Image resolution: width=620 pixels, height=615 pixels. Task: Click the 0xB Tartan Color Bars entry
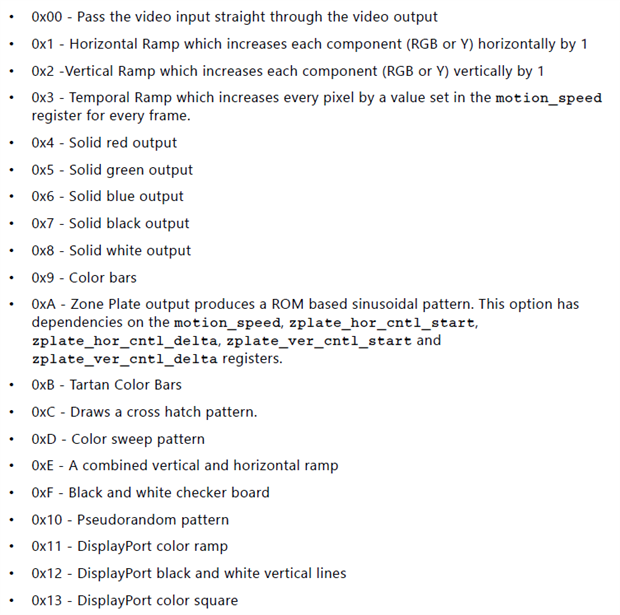106,385
